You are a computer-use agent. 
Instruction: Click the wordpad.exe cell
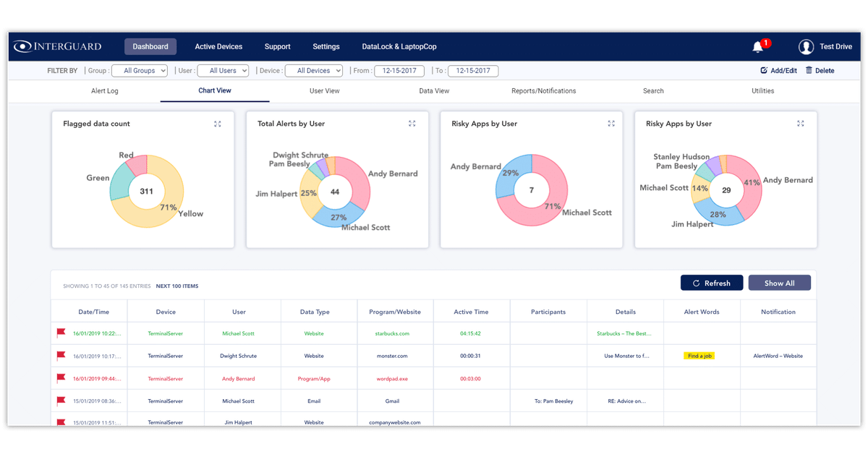[x=392, y=378]
